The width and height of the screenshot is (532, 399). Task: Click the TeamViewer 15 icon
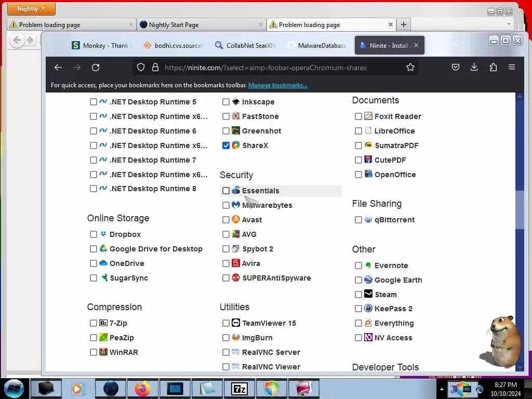[236, 323]
